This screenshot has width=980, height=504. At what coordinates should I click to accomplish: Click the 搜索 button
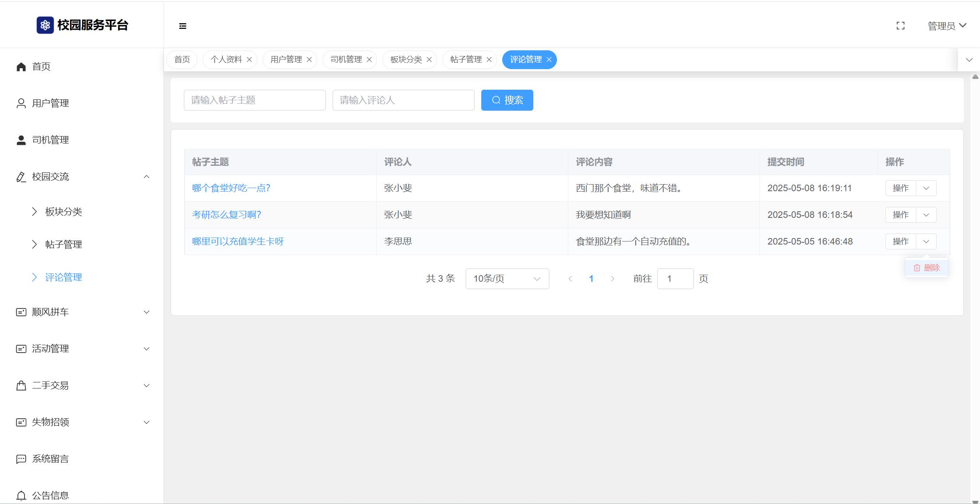pos(507,100)
